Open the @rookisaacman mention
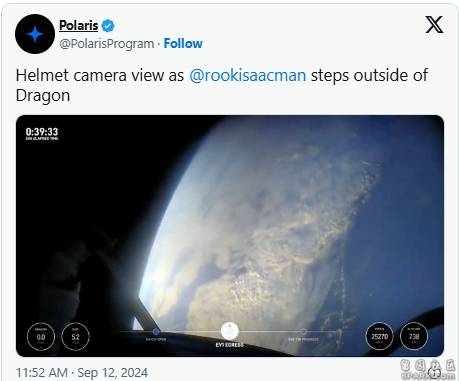459x381 pixels. pyautogui.click(x=248, y=75)
